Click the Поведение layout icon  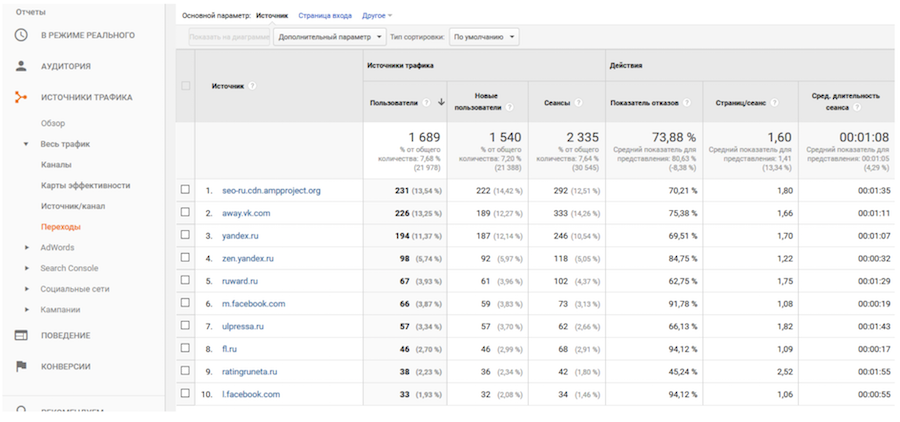click(x=21, y=335)
